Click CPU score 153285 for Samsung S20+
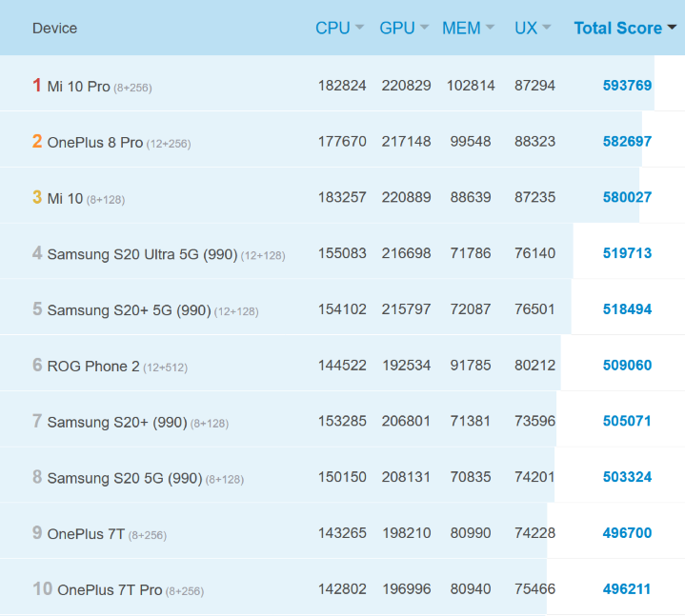Image resolution: width=685 pixels, height=616 pixels. tap(342, 421)
